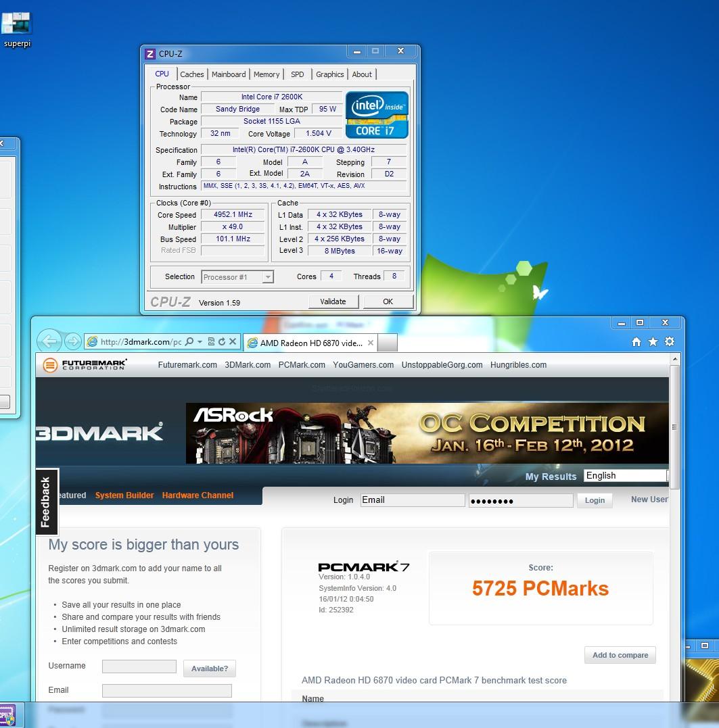Open the New User link
719x728 pixels.
649,499
